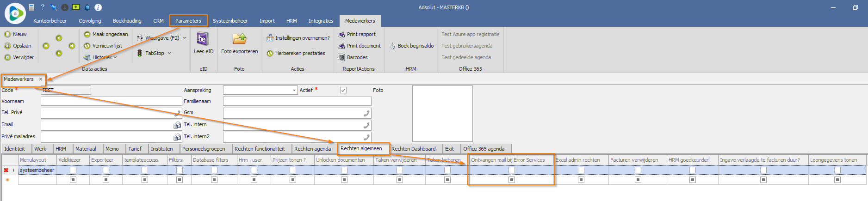
Task: Expand the TabStop dropdown
Action: (x=169, y=53)
